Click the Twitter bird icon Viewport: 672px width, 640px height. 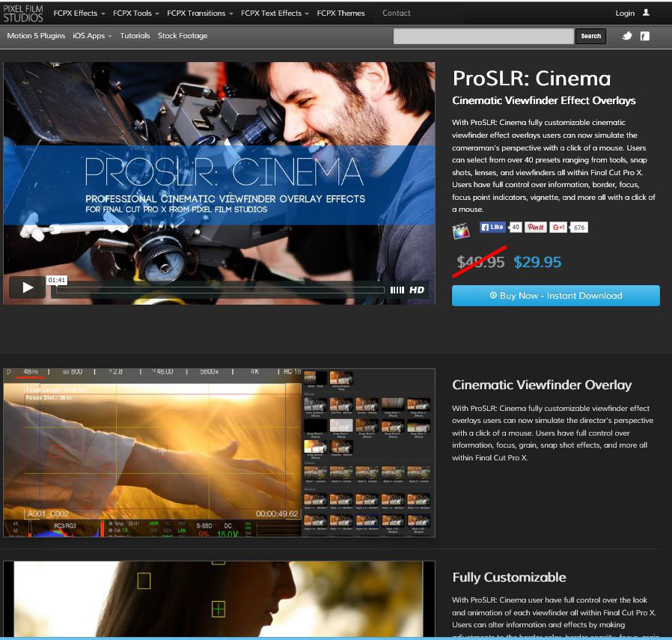pyautogui.click(x=626, y=36)
